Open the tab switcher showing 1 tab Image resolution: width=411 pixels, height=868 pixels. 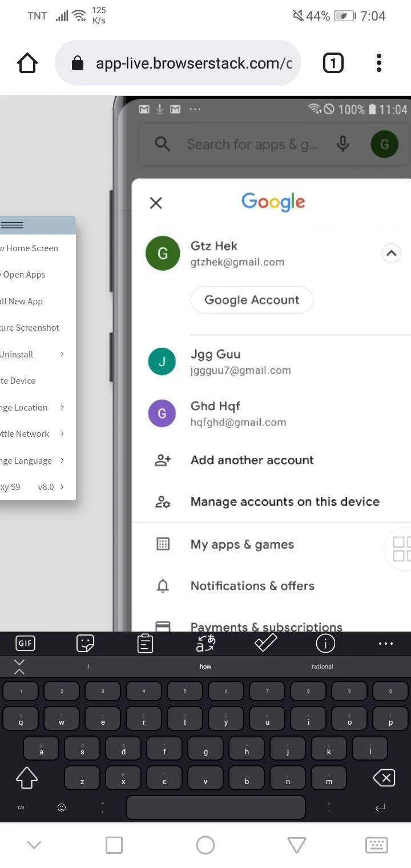point(333,63)
